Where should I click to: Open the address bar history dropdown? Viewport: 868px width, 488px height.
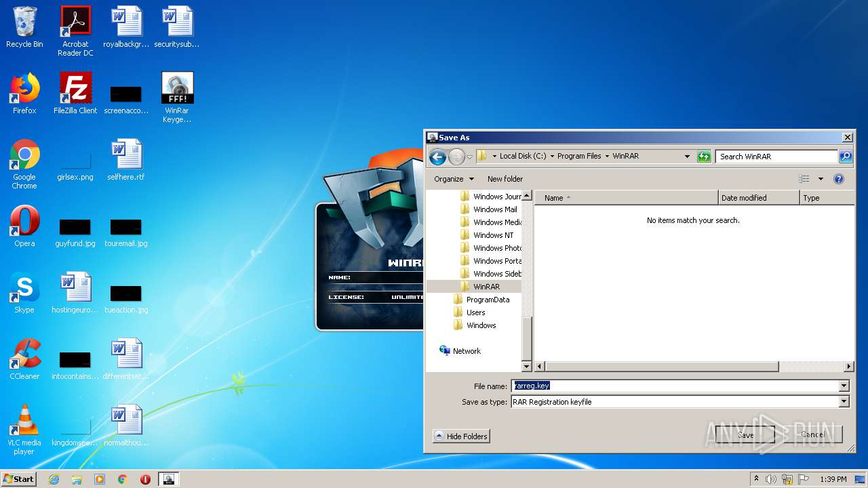688,157
